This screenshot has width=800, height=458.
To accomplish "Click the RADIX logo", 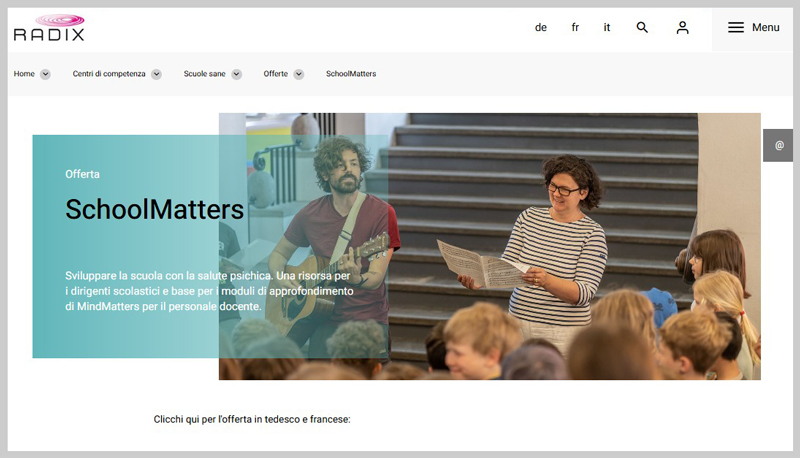I will pos(49,28).
